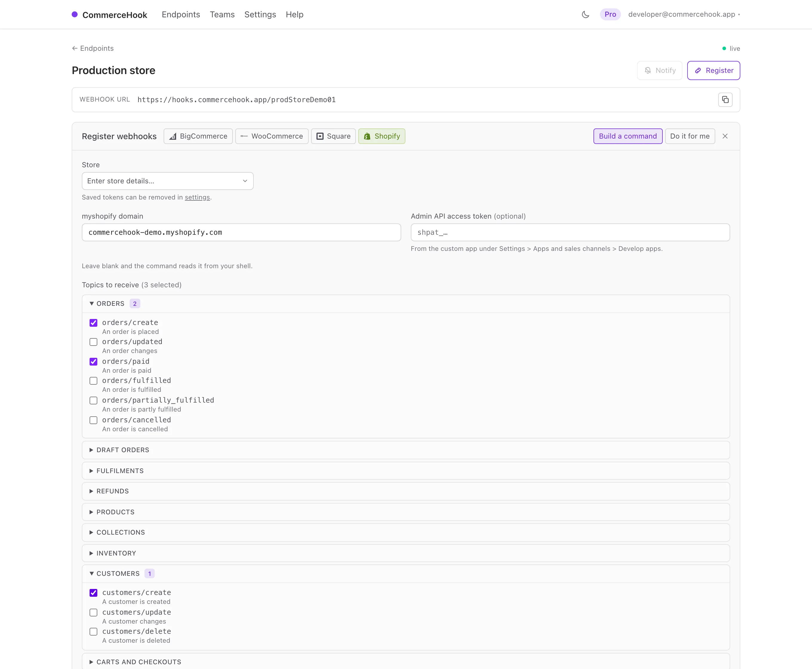Screen dimensions: 812x669
Task: Click the webhook URL text
Action: click(236, 100)
